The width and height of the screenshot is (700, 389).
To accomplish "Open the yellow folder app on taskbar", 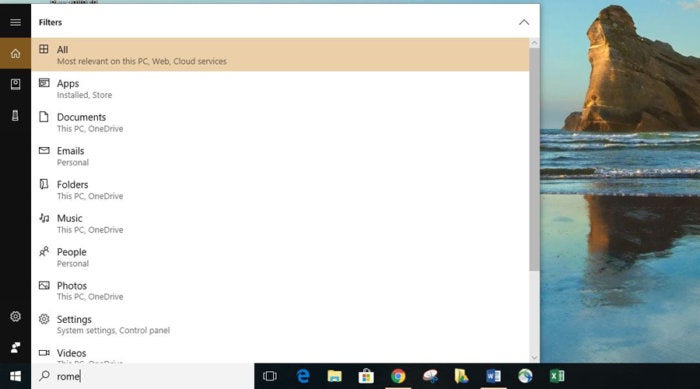I will (461, 376).
